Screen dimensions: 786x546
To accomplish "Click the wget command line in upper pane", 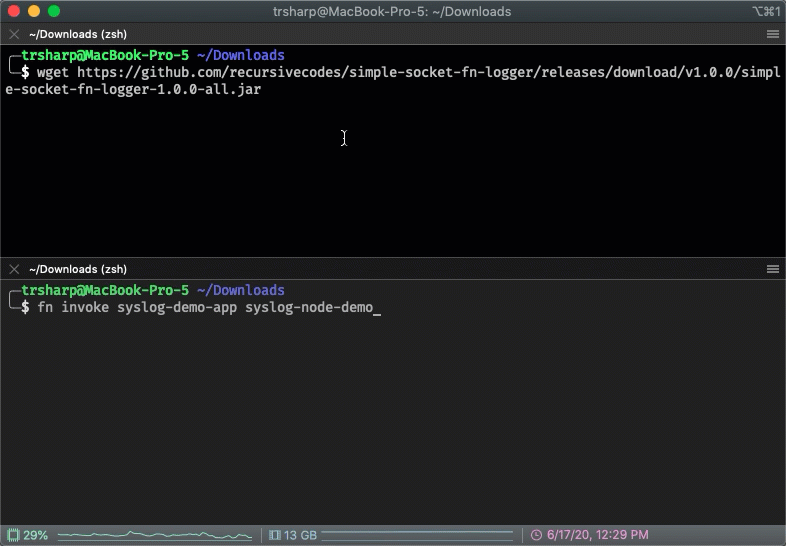I will click(409, 72).
